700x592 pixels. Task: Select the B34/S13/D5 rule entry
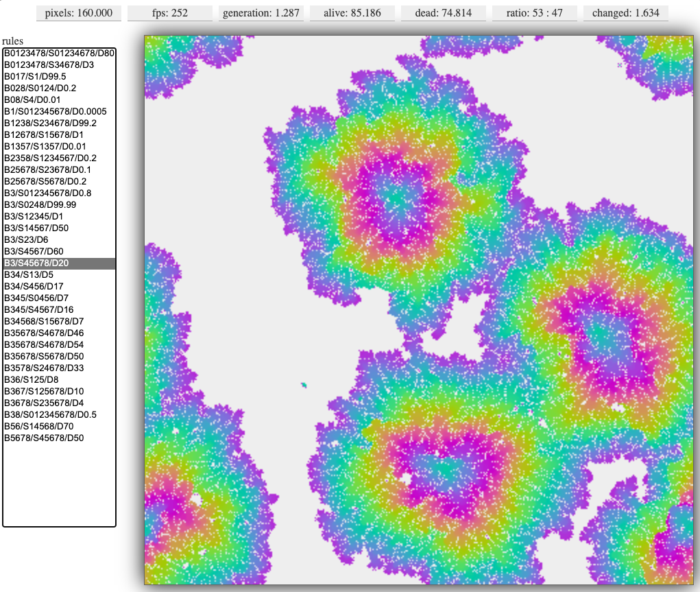coord(59,274)
